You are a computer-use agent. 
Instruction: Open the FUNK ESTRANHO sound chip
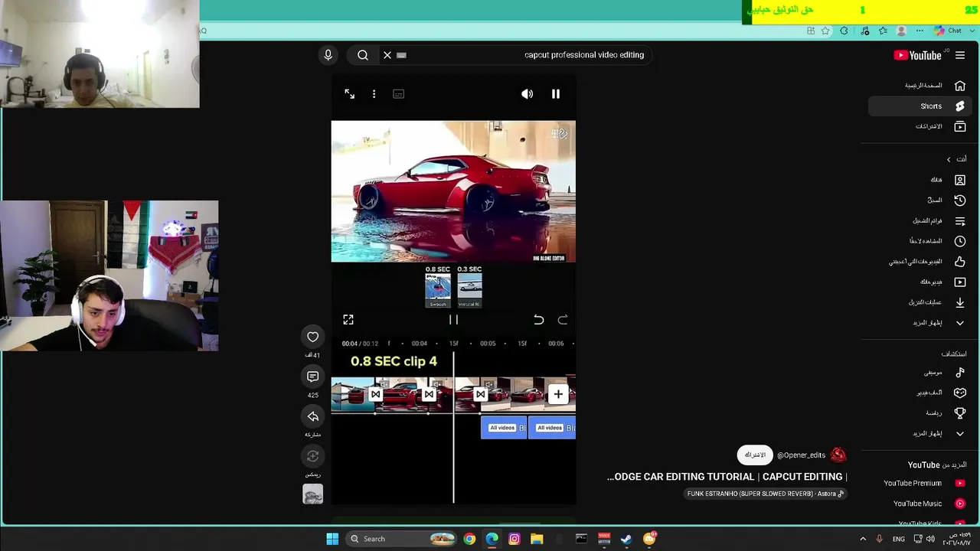click(766, 494)
